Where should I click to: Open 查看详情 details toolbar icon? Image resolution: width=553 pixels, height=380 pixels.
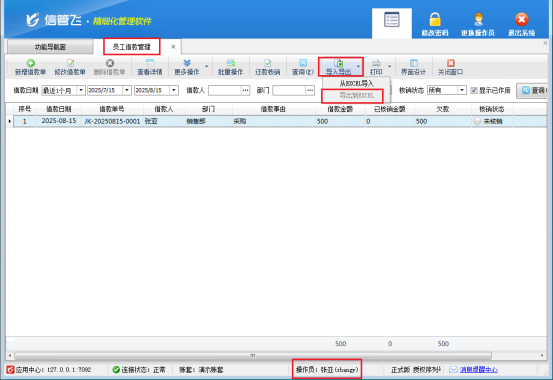point(150,63)
